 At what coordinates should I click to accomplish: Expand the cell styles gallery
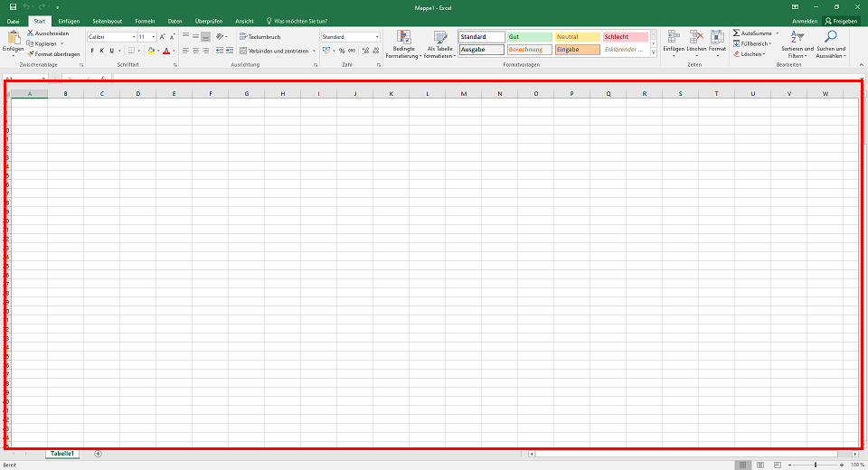[653, 53]
